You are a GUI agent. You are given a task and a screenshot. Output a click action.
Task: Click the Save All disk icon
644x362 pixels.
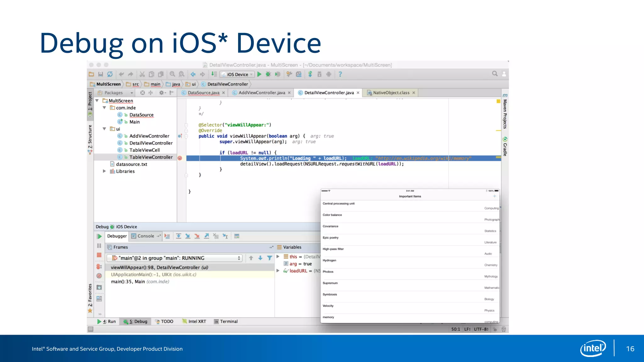pos(101,74)
